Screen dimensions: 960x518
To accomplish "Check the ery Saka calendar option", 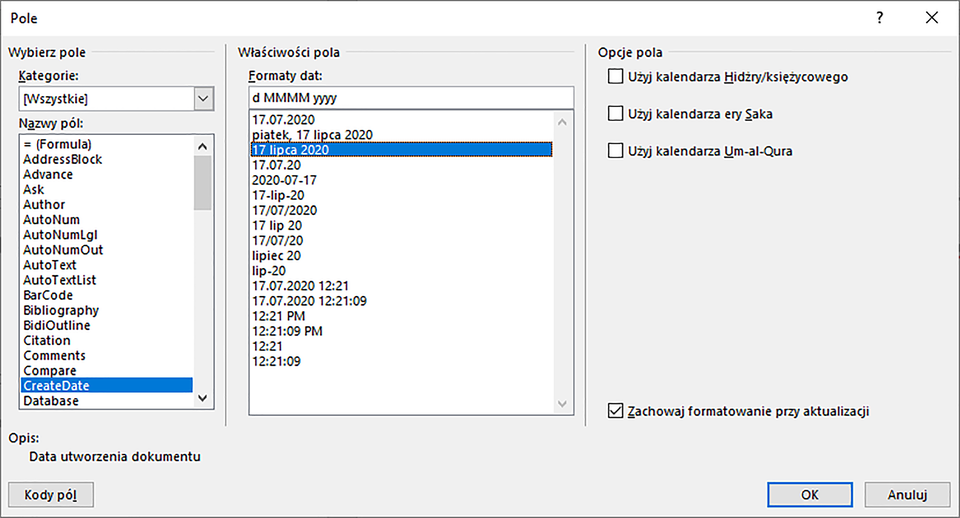I will (x=616, y=114).
